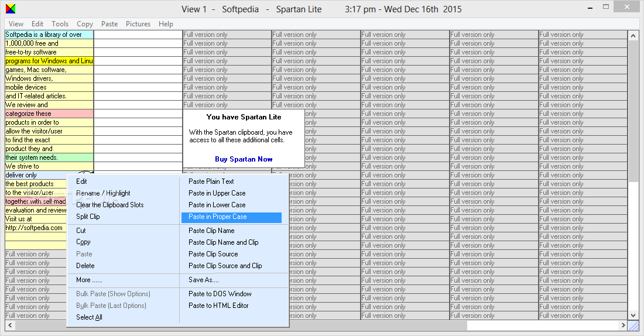Select yellow clip 'programs for Windows and Linu'

pos(49,61)
